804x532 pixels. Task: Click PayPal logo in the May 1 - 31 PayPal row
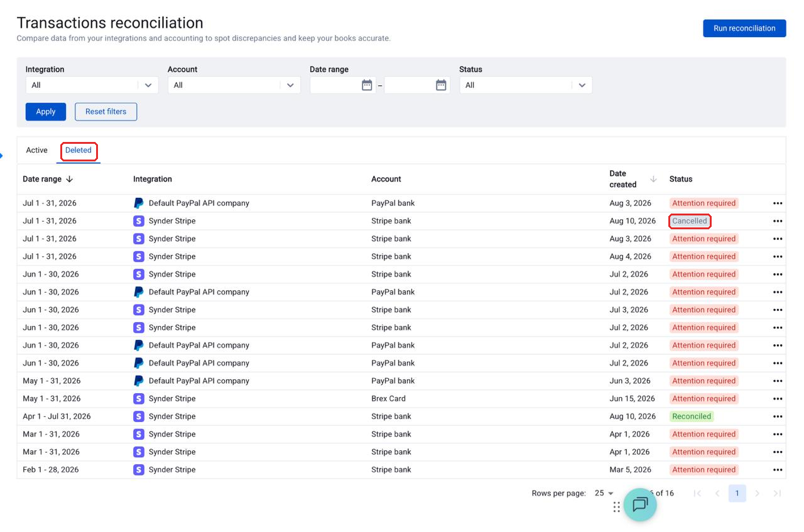point(139,381)
